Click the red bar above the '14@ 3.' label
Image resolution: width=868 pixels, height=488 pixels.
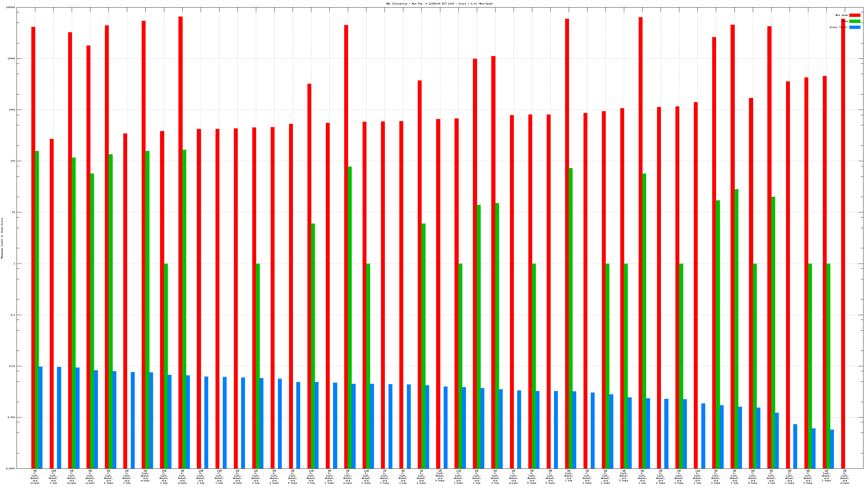(52, 303)
